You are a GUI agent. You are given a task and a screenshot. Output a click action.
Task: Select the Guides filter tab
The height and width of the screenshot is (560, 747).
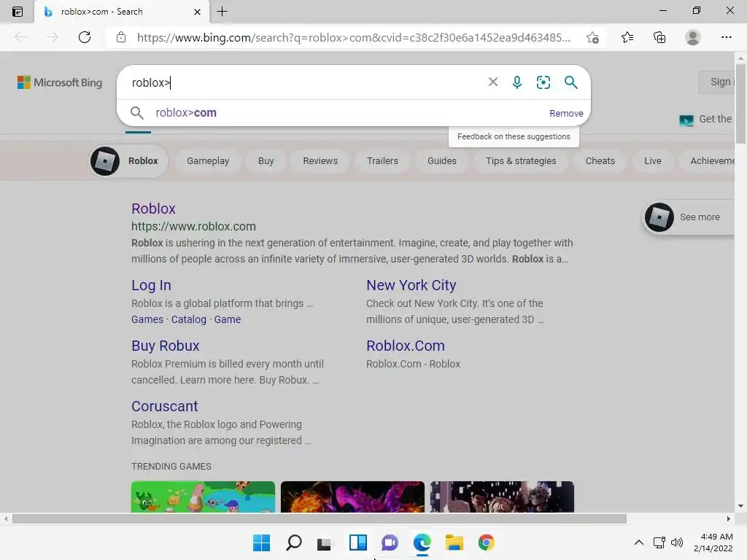441,161
